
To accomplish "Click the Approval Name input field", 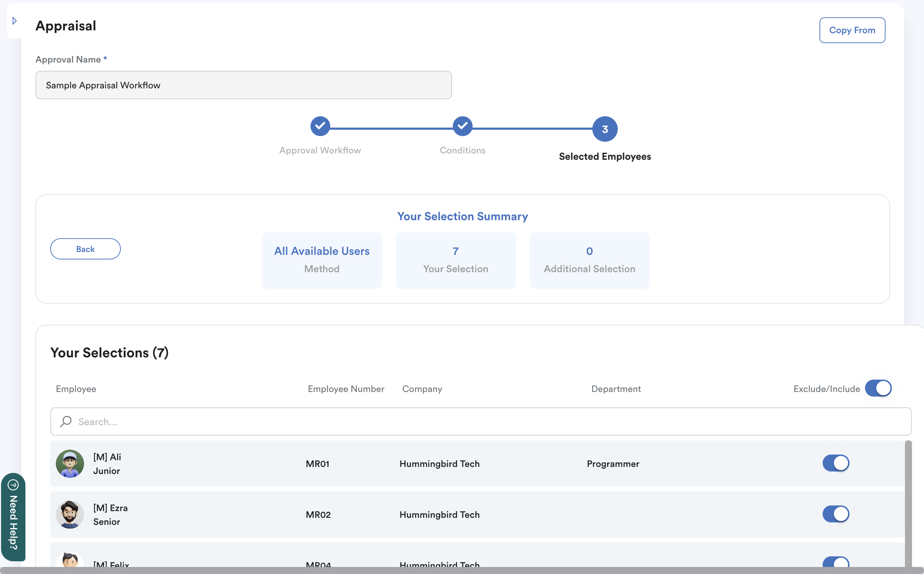I will (243, 85).
